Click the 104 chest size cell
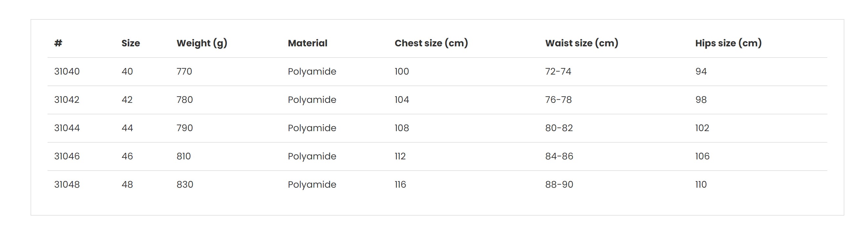The image size is (868, 236). pyautogui.click(x=402, y=100)
